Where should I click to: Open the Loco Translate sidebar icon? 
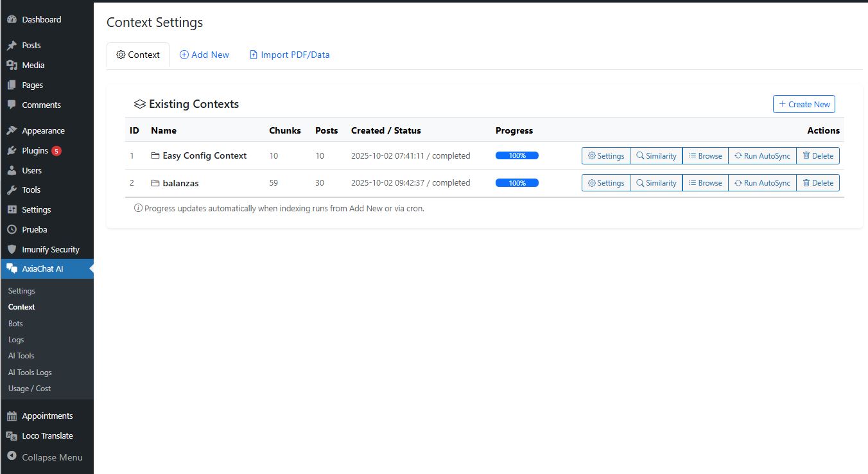click(12, 435)
